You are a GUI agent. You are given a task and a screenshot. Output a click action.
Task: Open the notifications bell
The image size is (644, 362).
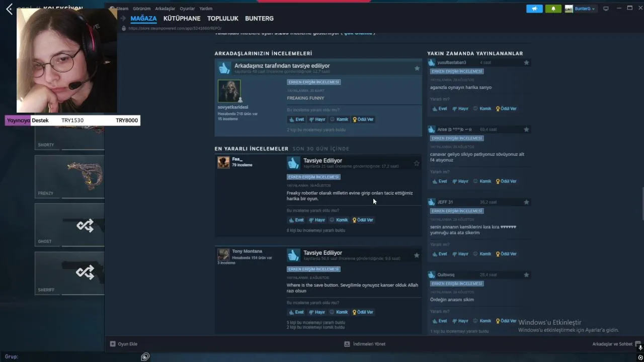click(x=553, y=9)
